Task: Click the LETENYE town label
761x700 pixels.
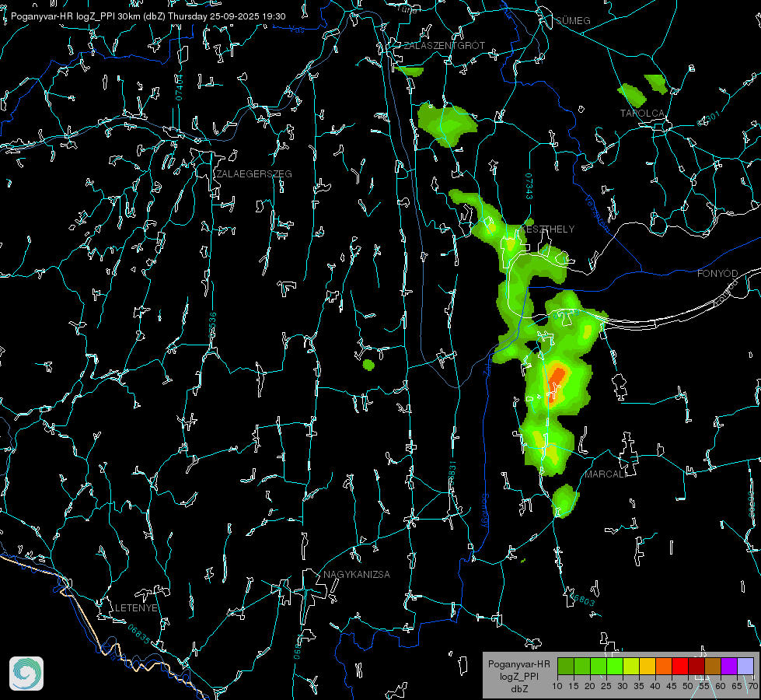Action: 136,607
